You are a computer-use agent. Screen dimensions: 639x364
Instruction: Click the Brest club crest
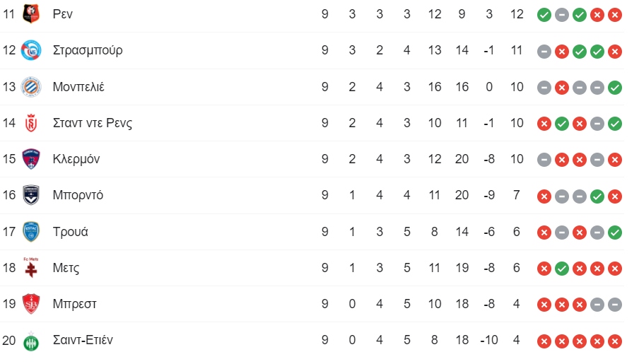31,304
